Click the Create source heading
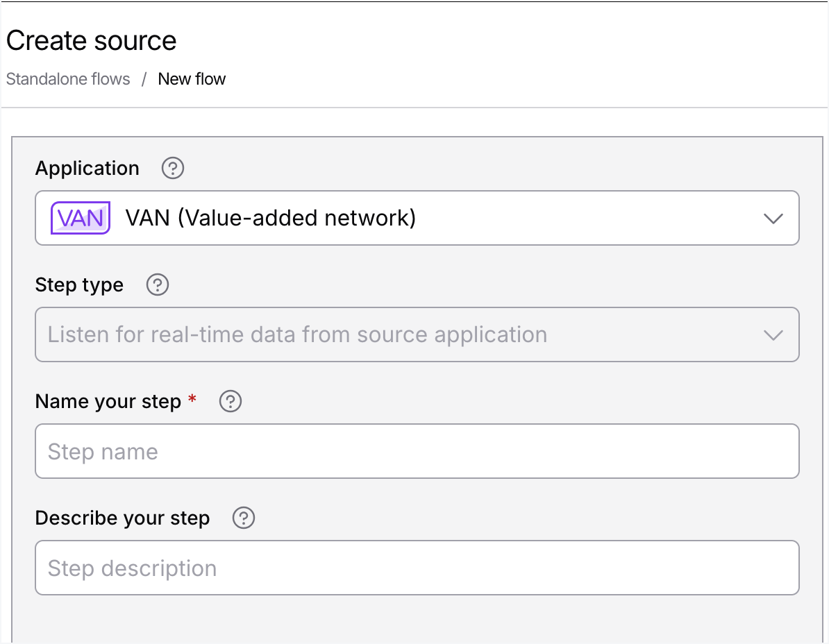Screen dimensions: 829x644 [x=92, y=41]
